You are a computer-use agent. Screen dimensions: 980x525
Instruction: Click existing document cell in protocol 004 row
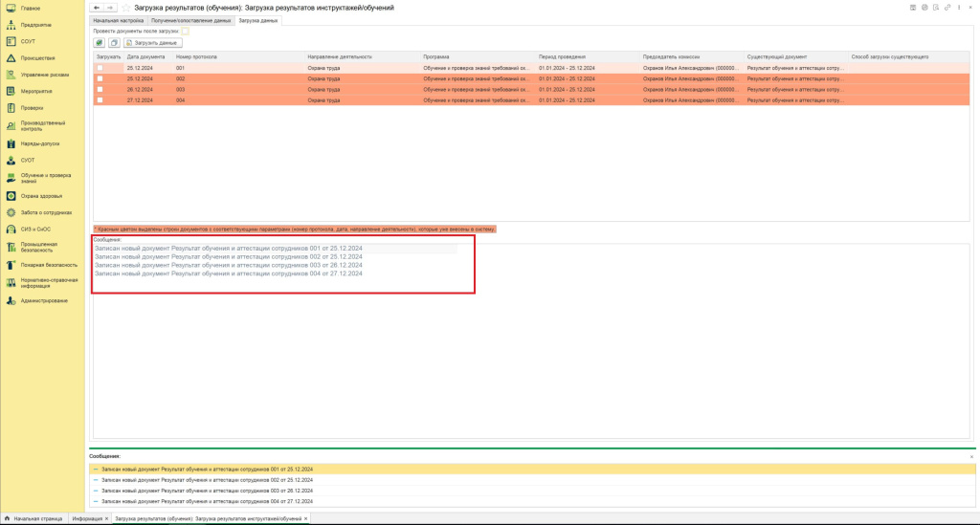[x=796, y=99]
